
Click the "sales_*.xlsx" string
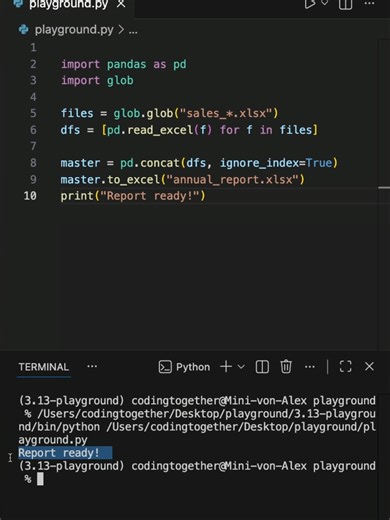(x=226, y=113)
